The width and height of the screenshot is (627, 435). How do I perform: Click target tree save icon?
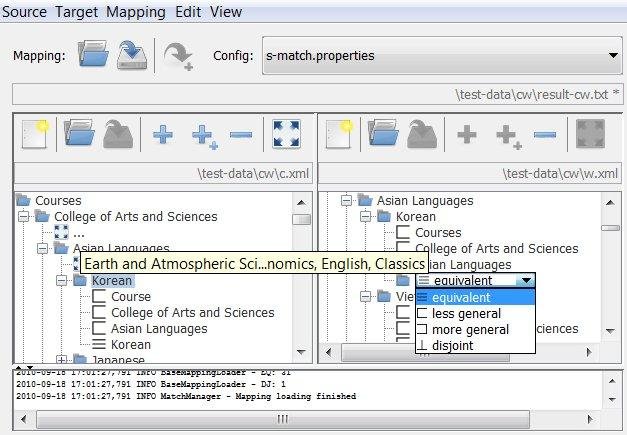click(422, 134)
